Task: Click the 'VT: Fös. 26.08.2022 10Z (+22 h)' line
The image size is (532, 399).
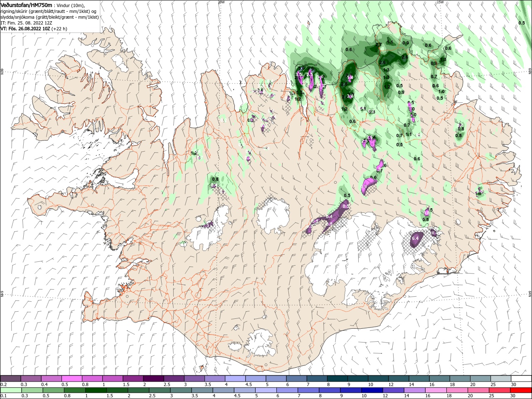Action: [34, 29]
